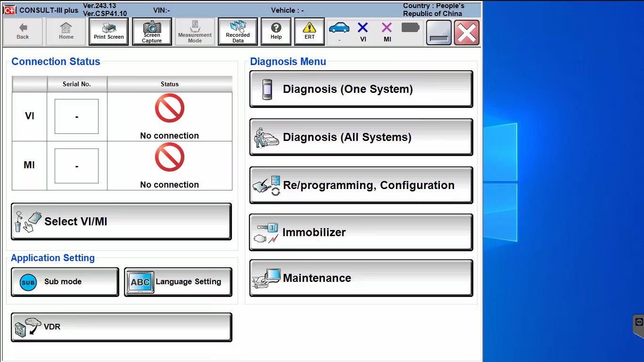This screenshot has height=362, width=644.
Task: Click the 'Connection Status' heading
Action: [56, 62]
